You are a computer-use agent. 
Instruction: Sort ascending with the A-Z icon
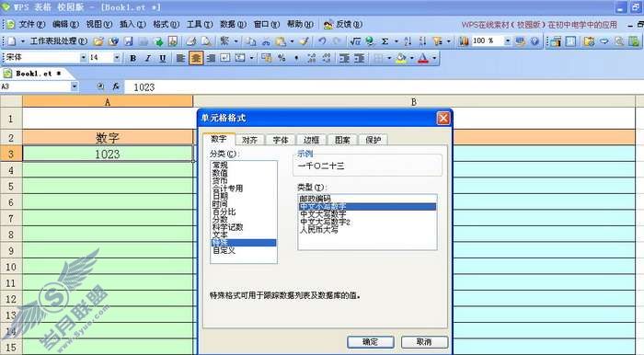coord(408,41)
